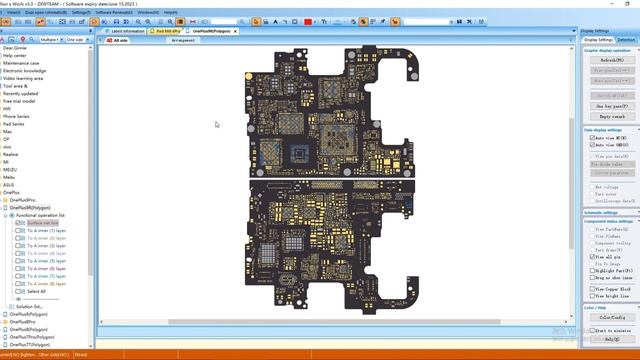
Task: Click the fit-to-window toolbar icon
Action: click(x=62, y=22)
